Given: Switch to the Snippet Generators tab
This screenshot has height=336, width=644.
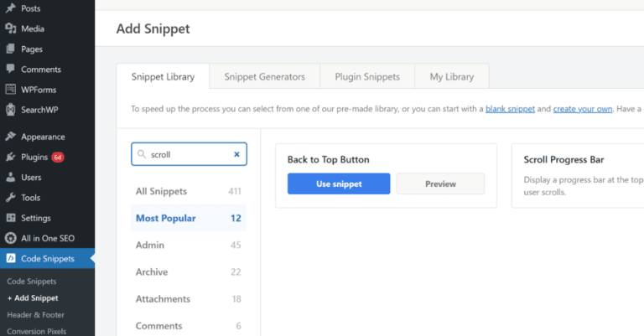Looking at the screenshot, I should (x=264, y=76).
